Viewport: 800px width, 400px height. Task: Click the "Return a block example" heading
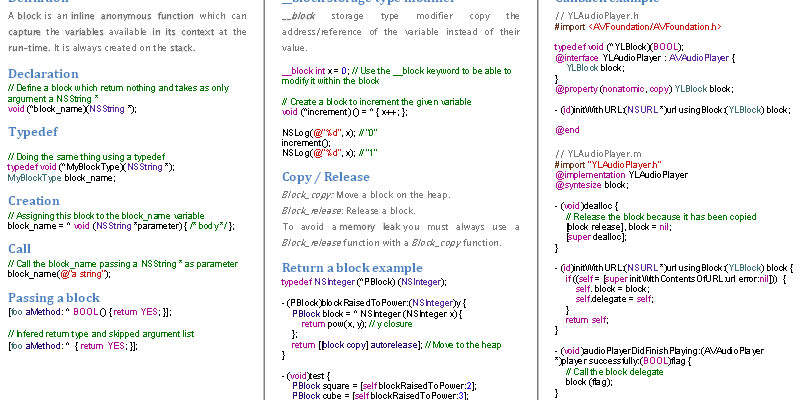(352, 268)
